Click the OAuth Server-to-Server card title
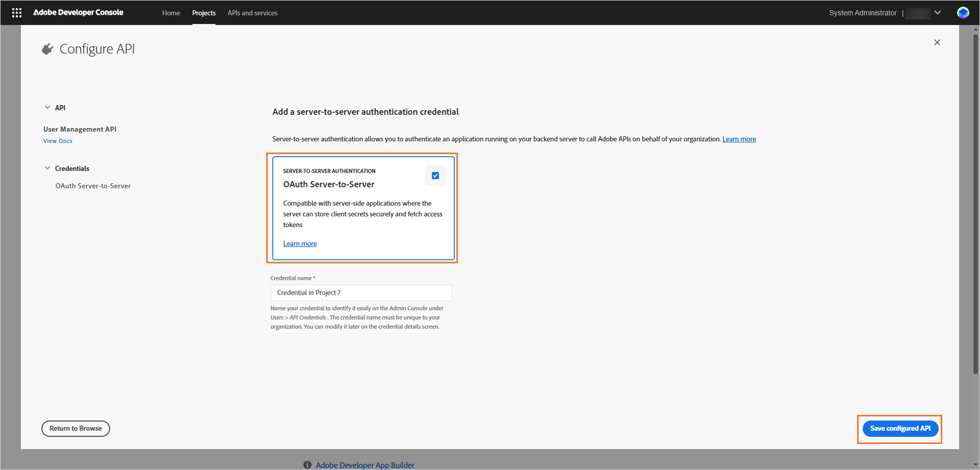The height and width of the screenshot is (470, 980). pos(329,184)
